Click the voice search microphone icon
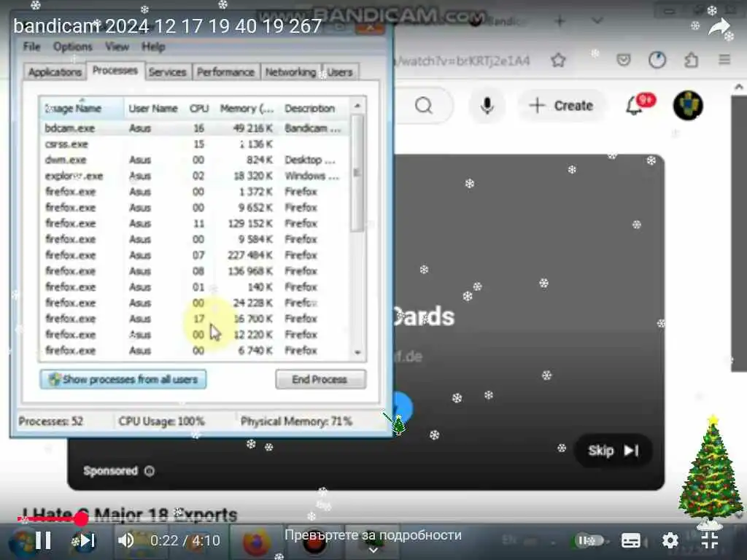 pyautogui.click(x=487, y=105)
